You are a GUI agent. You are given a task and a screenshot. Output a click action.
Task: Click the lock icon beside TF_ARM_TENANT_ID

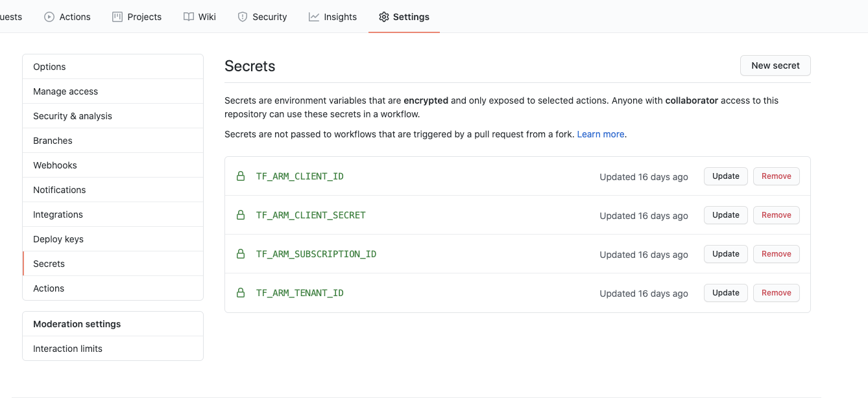(x=241, y=293)
